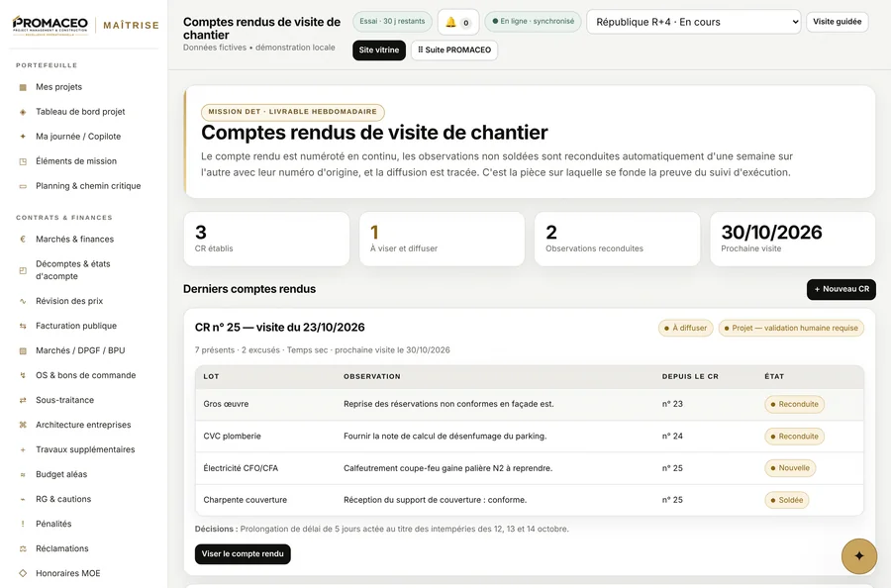Open Pénalités in the sidebar
The height and width of the screenshot is (588, 891).
coord(85,524)
